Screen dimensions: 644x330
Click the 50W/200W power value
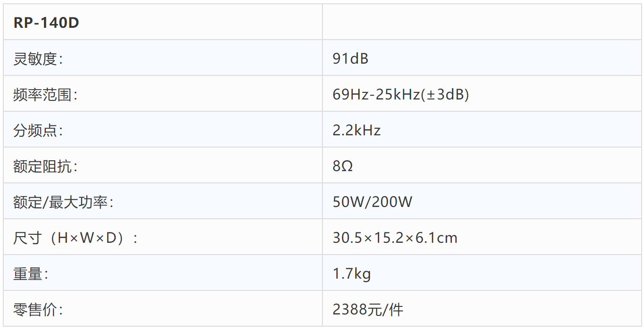pos(373,202)
